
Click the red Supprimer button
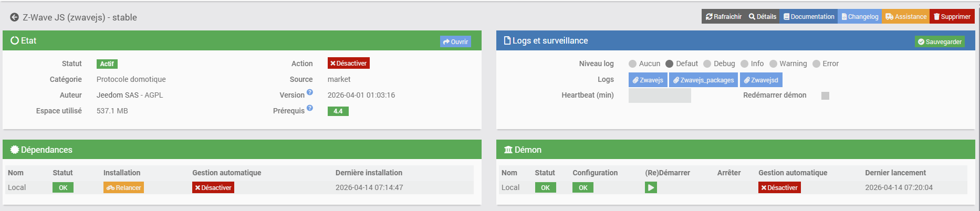click(x=952, y=17)
